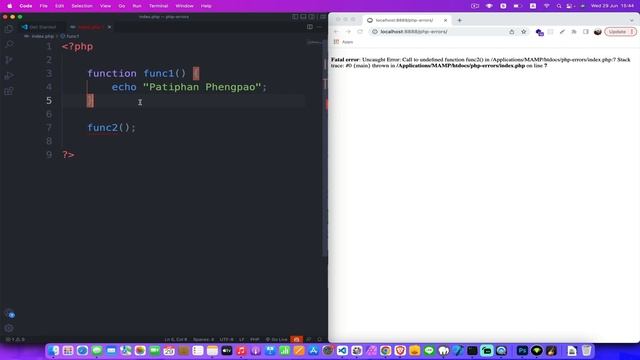Open the purple extension icon in browser toolbar
640x360 pixels.
[539, 32]
